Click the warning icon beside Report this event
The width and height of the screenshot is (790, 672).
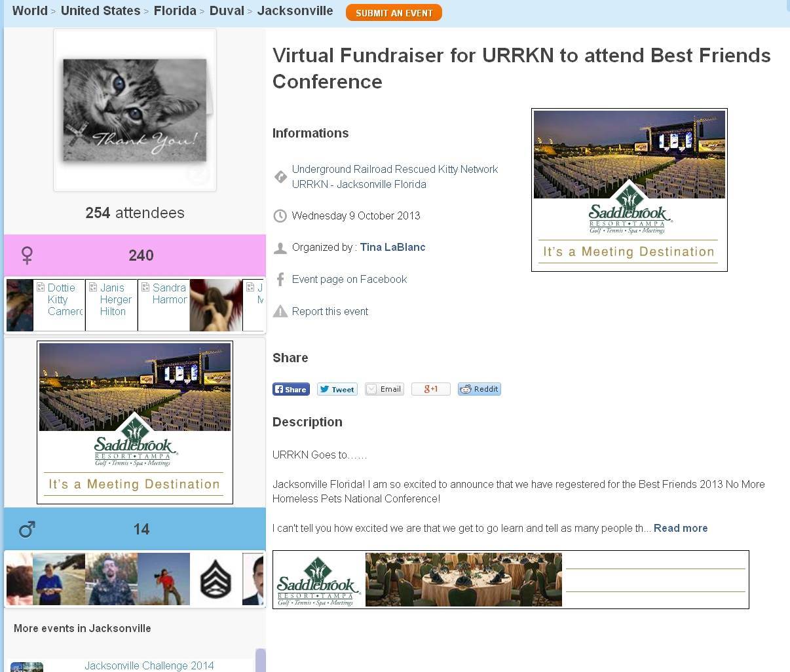click(280, 311)
